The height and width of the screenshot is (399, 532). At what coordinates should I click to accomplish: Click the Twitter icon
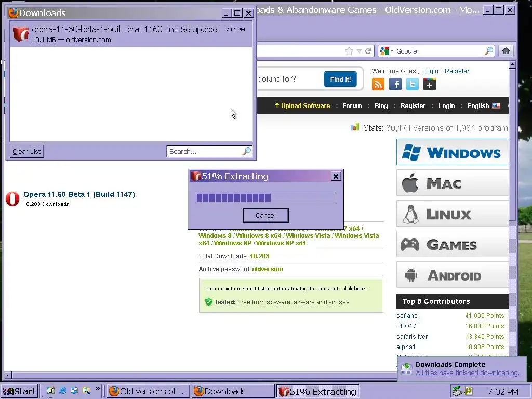[x=412, y=84]
